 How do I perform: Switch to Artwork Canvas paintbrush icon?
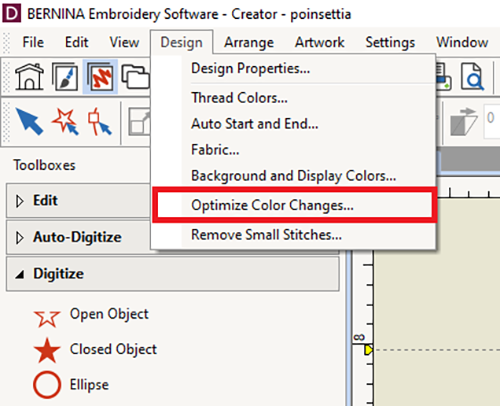(x=65, y=77)
